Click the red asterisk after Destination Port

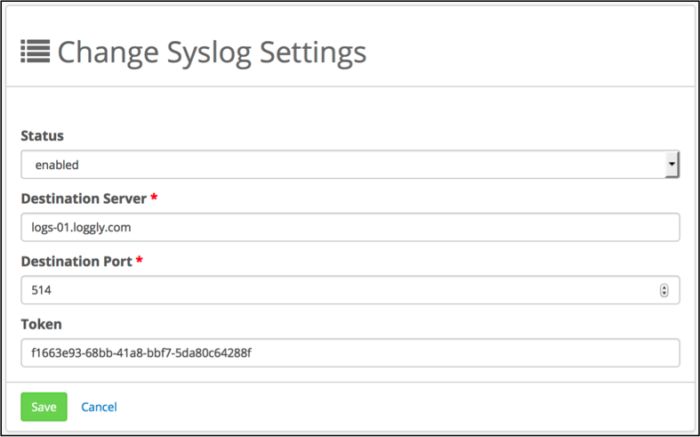[x=140, y=260]
